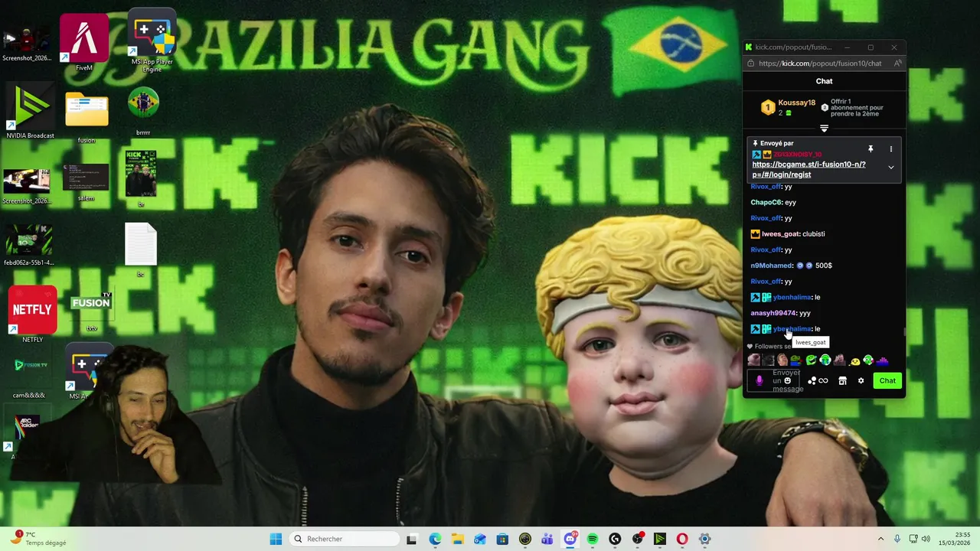Launch NVIDIA Broadcast desktop shortcut
Image resolution: width=980 pixels, height=551 pixels.
[30, 111]
